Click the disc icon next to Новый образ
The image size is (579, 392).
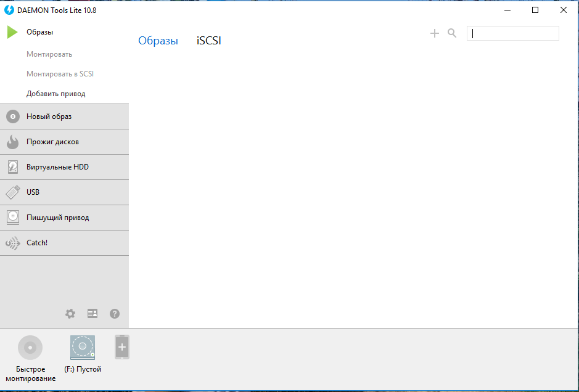pyautogui.click(x=13, y=116)
